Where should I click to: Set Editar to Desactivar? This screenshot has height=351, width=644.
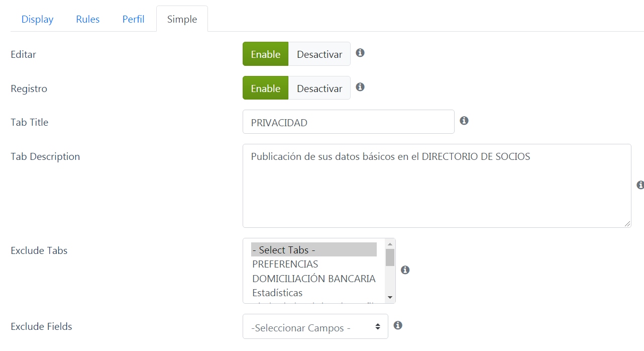click(x=319, y=54)
